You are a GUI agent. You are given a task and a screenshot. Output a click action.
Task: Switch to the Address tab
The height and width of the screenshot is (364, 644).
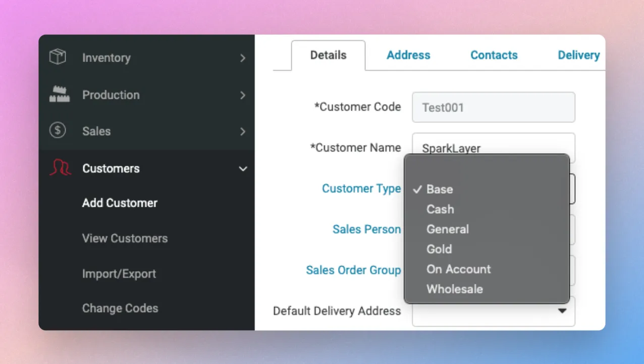point(408,55)
